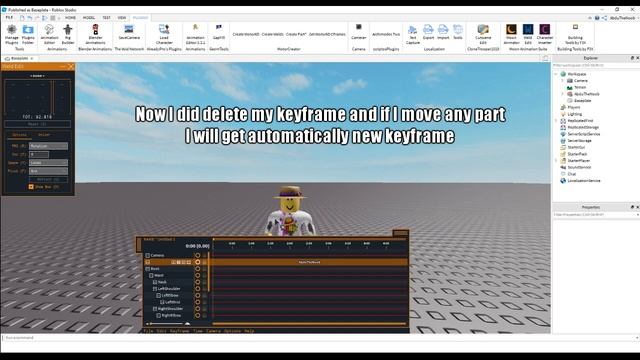Viewport: 640px width, 360px height.
Task: Click the Actionodes Two plugin button
Action: pos(386,34)
